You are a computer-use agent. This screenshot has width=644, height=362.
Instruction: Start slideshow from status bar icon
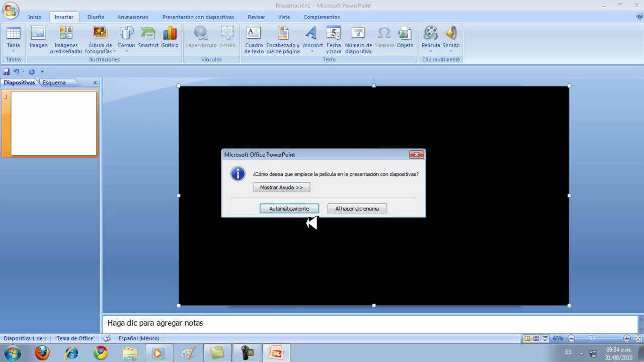(x=545, y=338)
